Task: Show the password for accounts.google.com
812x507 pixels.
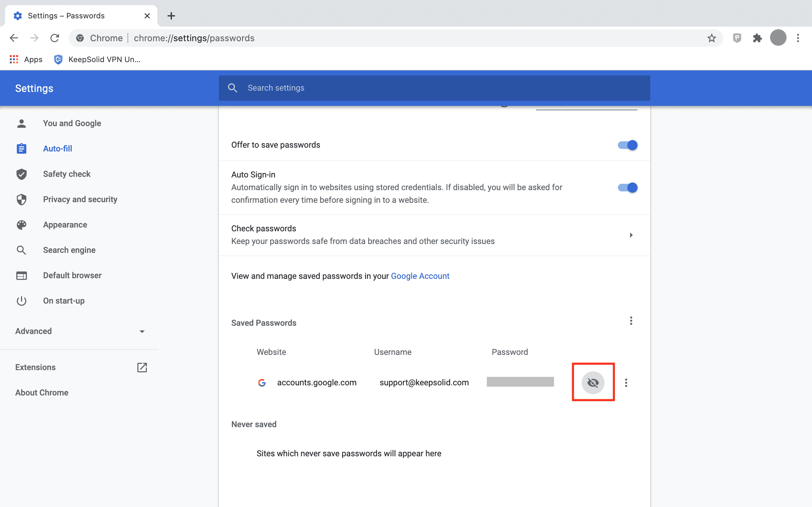Action: [x=593, y=382]
